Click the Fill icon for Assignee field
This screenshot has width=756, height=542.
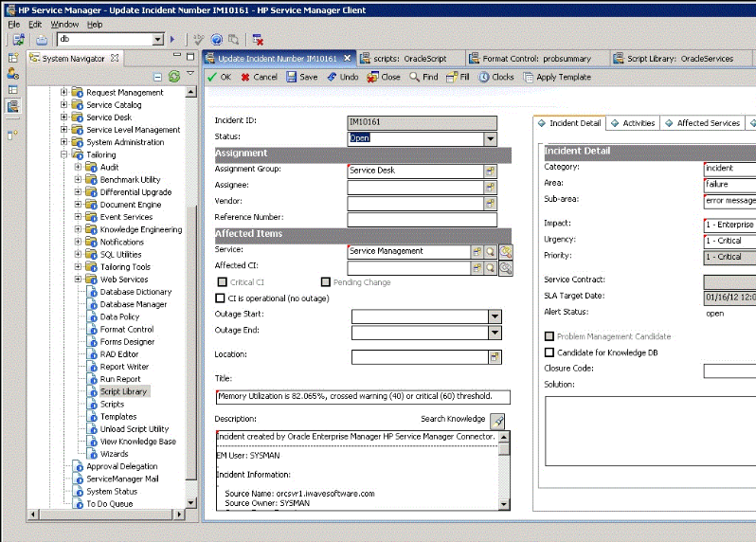[490, 187]
